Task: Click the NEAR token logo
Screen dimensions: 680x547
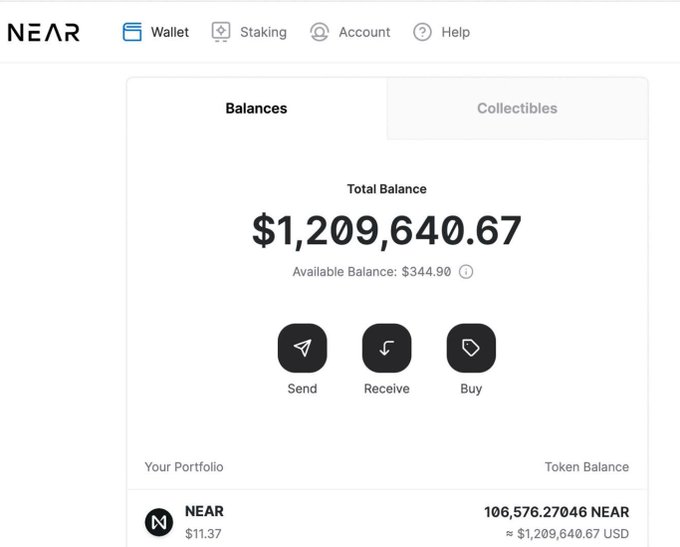Action: pyautogui.click(x=159, y=522)
